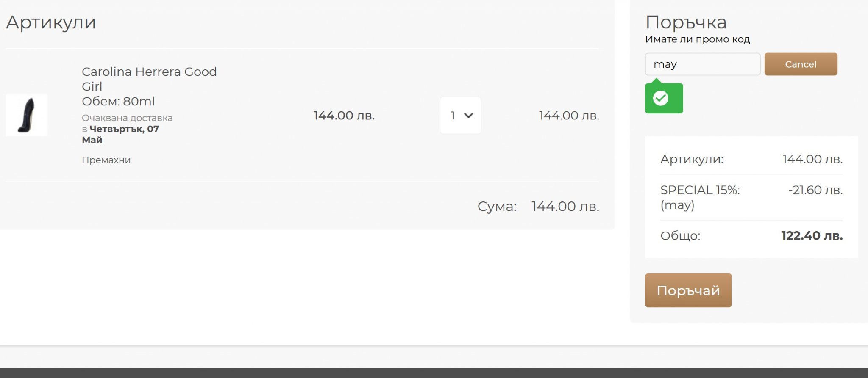Click the Сума subtotal label
Viewport: 868px width, 378px height.
[497, 207]
